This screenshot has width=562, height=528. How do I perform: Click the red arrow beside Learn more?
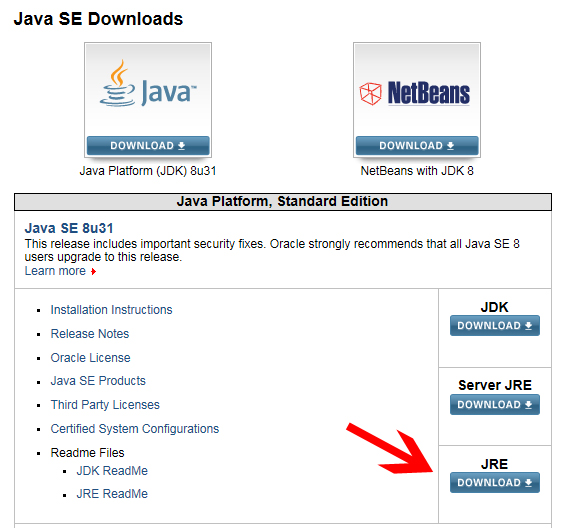point(94,272)
